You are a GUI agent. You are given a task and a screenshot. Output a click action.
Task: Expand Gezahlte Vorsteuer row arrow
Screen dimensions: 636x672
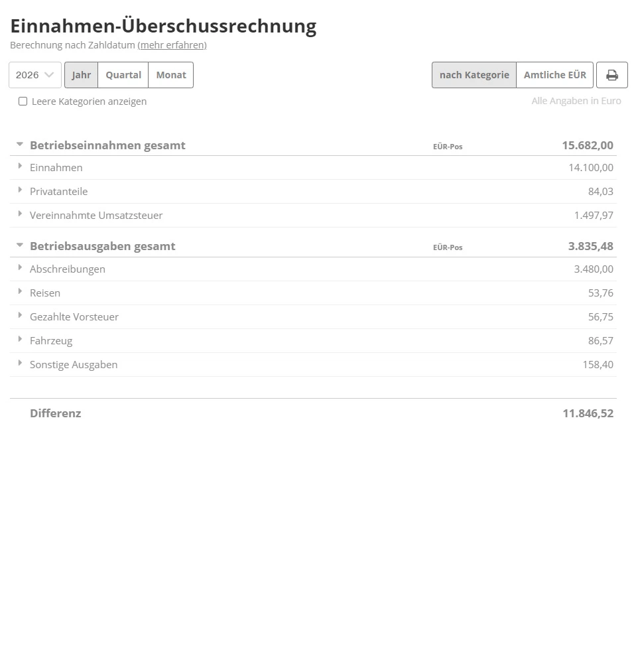point(21,316)
